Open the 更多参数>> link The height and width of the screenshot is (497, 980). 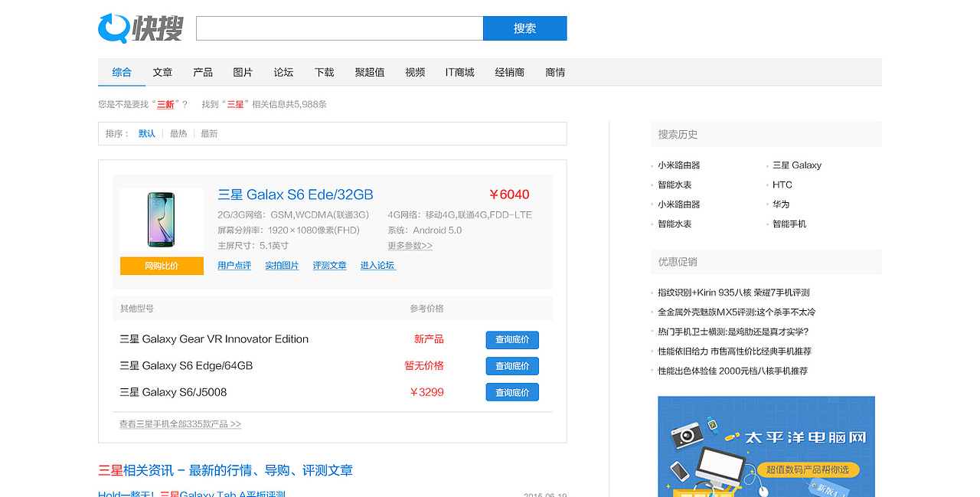click(x=410, y=246)
